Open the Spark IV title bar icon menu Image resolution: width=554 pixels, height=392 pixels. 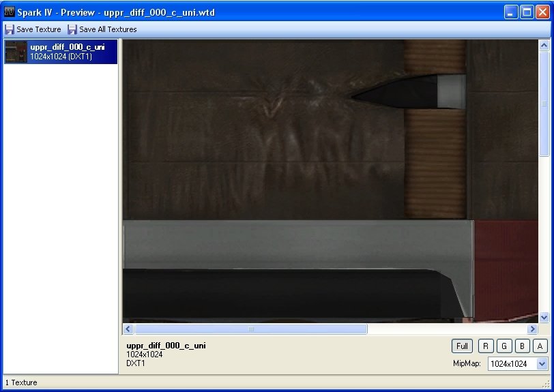10,12
